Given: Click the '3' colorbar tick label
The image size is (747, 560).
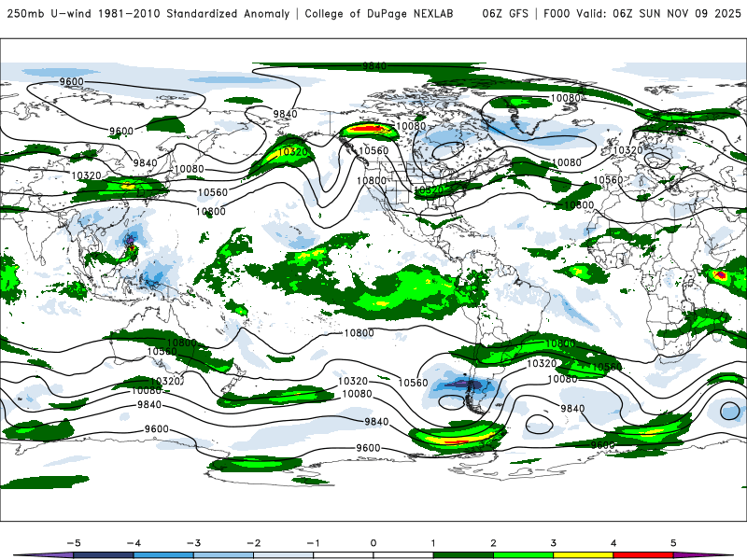Looking at the screenshot, I should tap(553, 543).
